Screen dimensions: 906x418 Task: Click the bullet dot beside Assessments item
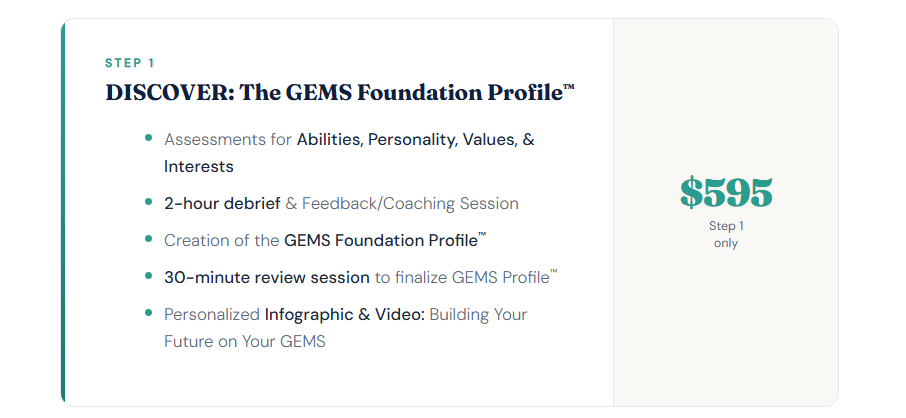[x=149, y=138]
